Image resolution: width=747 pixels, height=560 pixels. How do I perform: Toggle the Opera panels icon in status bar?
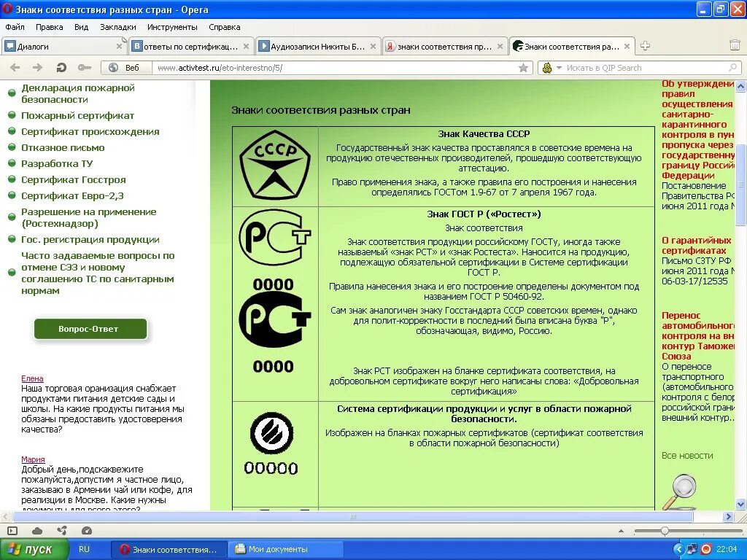pos(12,531)
